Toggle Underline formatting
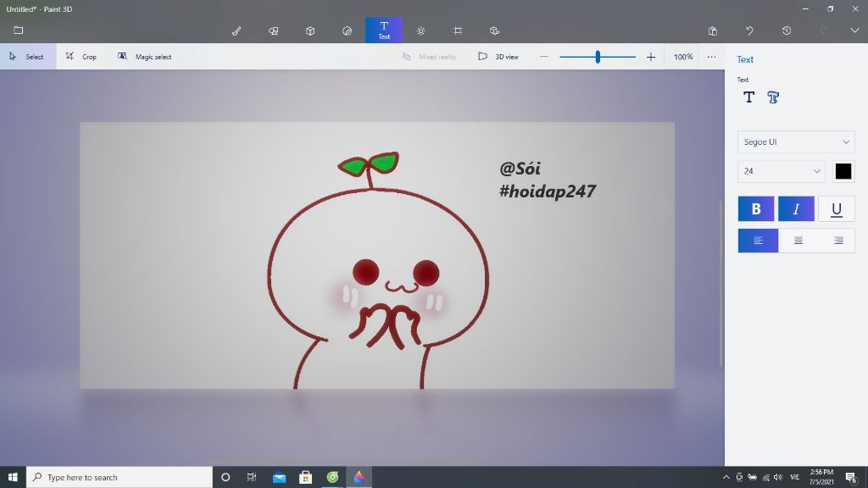868x488 pixels. click(x=837, y=209)
